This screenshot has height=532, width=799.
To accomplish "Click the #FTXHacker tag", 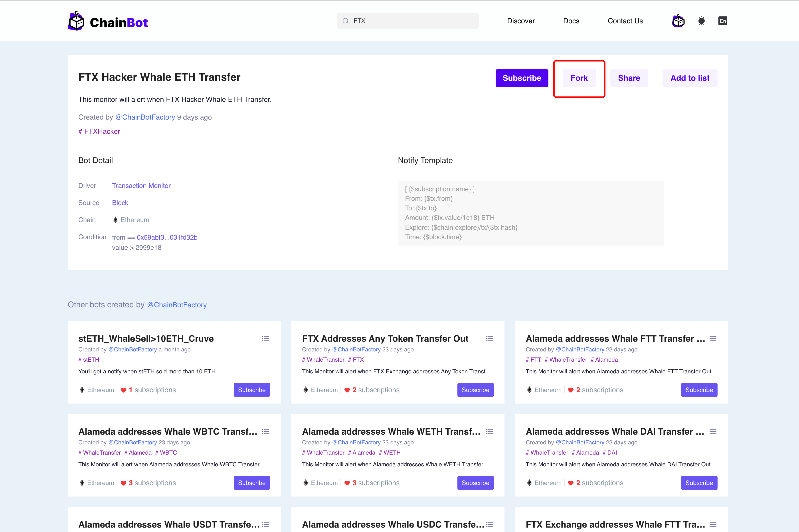I will 99,132.
